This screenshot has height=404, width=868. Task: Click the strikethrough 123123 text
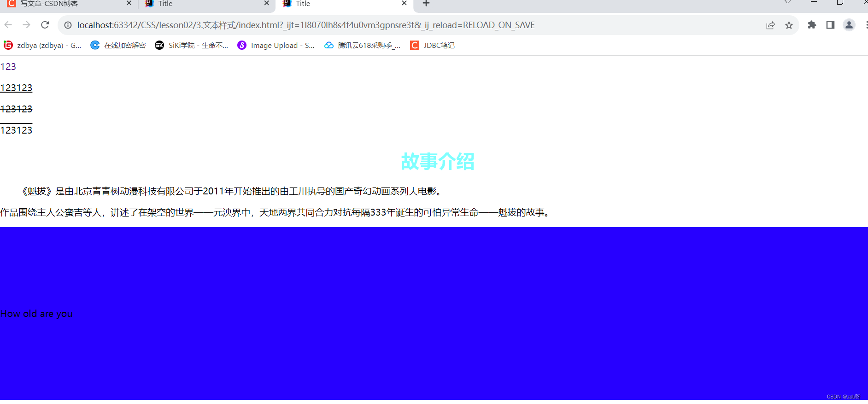(x=16, y=109)
